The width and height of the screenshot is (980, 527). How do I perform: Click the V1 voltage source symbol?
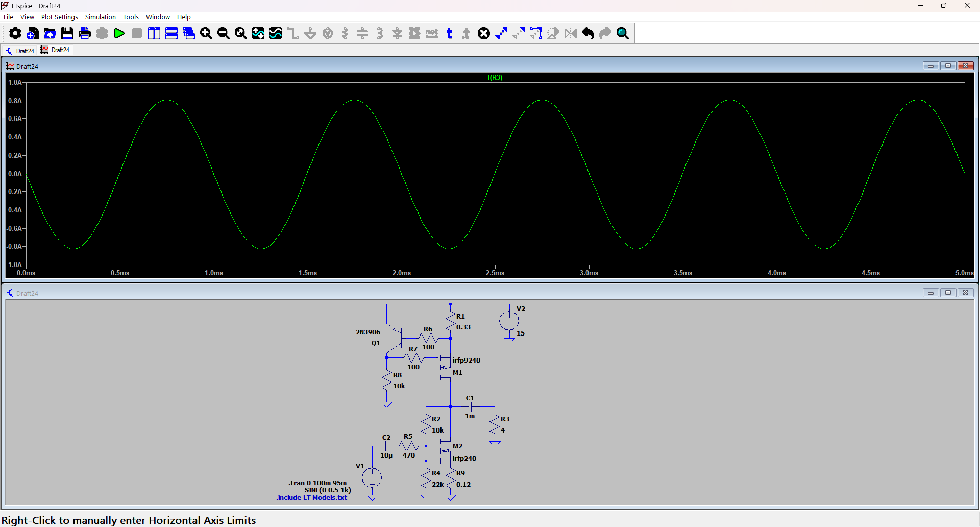pos(372,478)
